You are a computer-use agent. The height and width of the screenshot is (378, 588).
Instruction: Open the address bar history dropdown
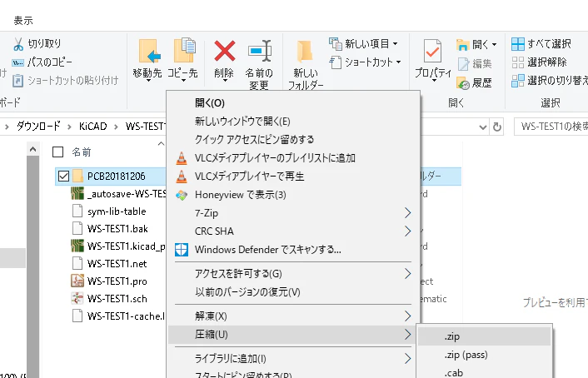click(x=483, y=127)
